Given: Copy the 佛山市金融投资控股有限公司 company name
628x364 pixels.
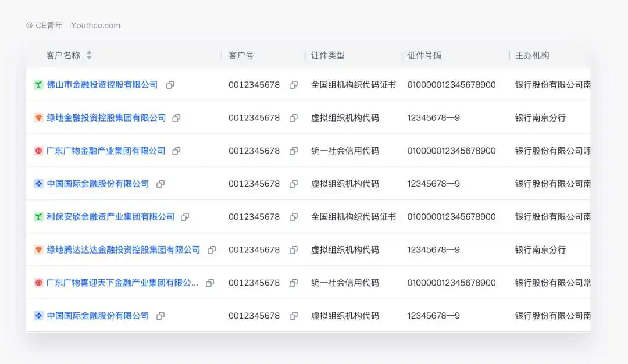Looking at the screenshot, I should (x=170, y=85).
